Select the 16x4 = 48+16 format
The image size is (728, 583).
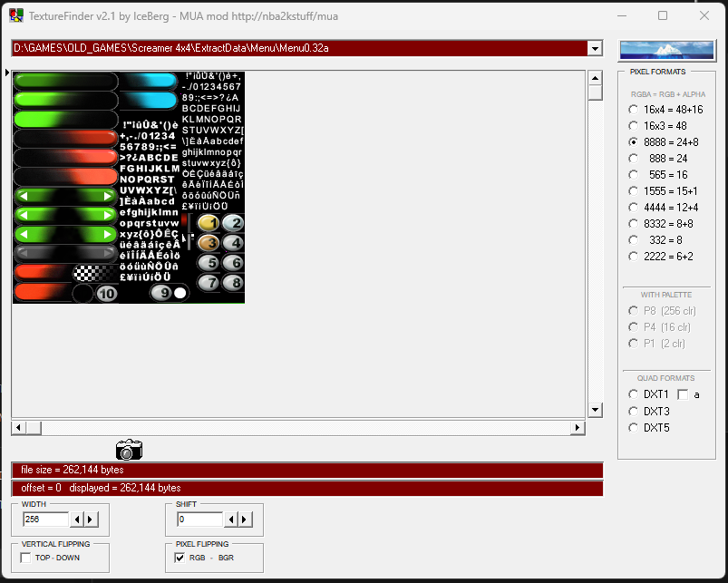click(x=634, y=109)
